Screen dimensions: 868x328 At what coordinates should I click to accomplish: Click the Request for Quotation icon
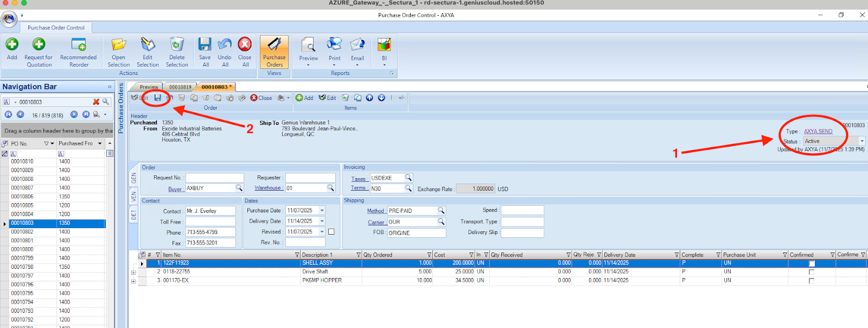tap(39, 45)
